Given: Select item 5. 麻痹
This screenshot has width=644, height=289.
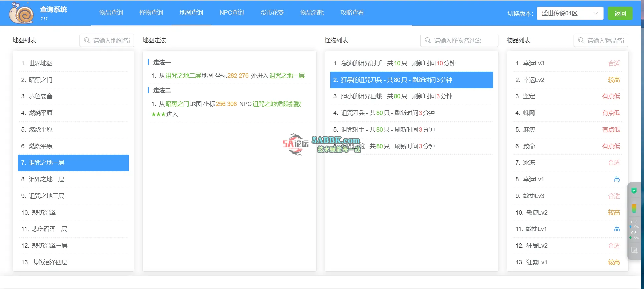Looking at the screenshot, I should [568, 130].
